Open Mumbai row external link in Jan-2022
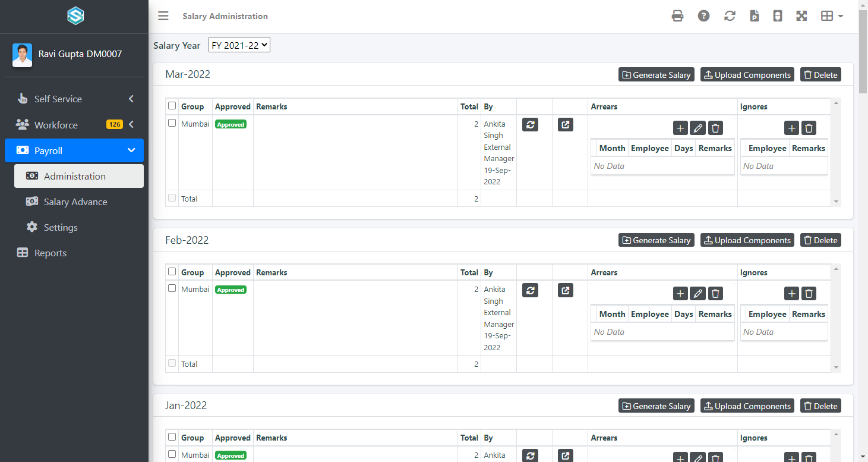 click(x=566, y=456)
